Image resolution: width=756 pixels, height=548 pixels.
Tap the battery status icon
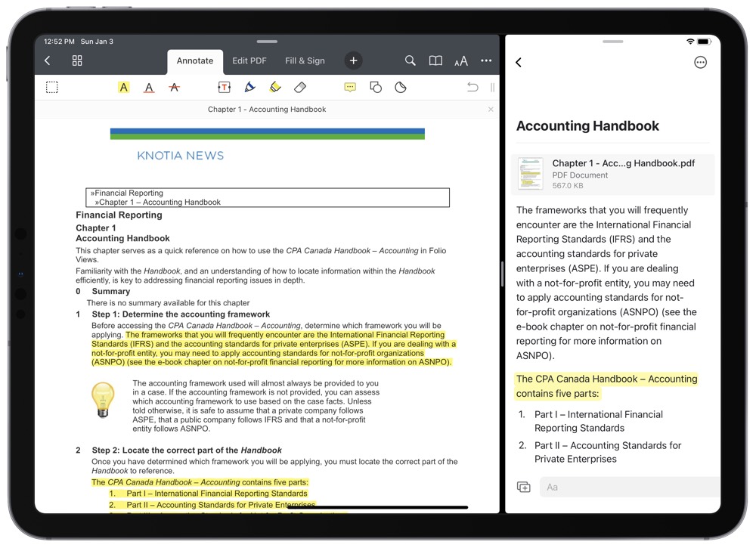[x=704, y=42]
